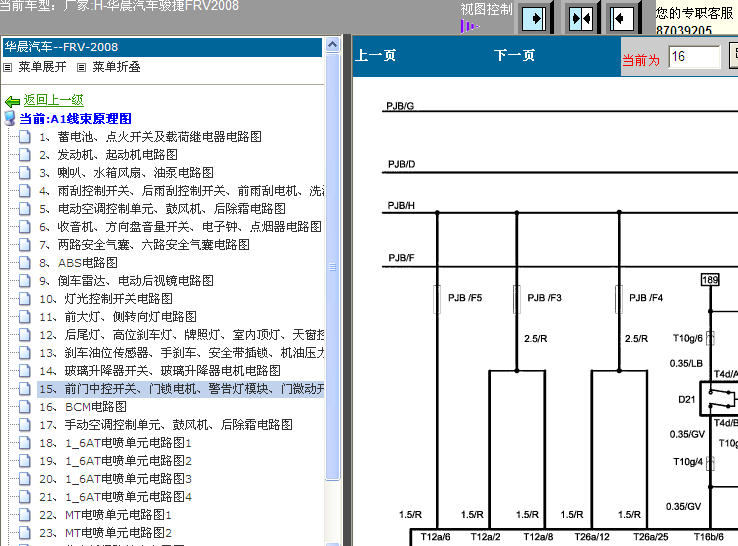Click document icon for item 1 蓄电池
This screenshot has width=738, height=546.
[x=24, y=137]
